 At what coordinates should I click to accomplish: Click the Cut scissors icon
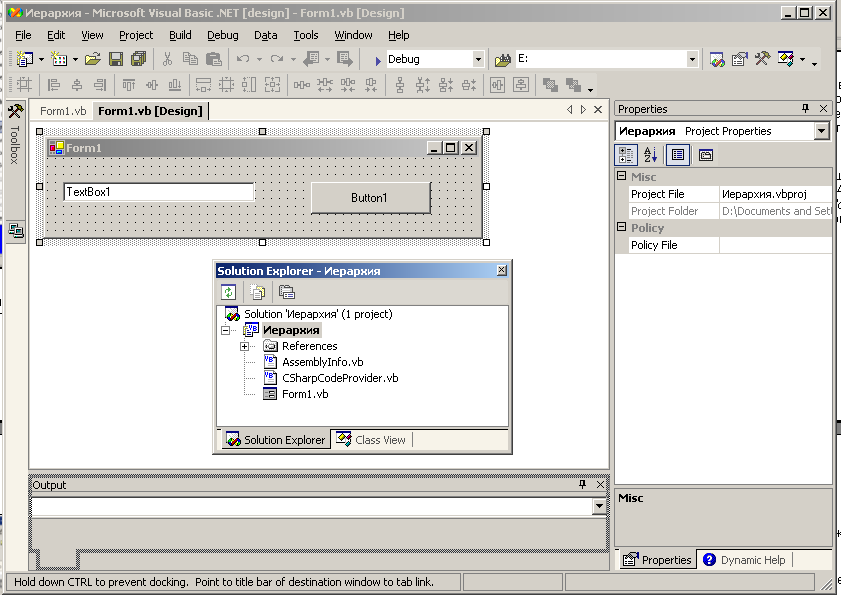167,59
